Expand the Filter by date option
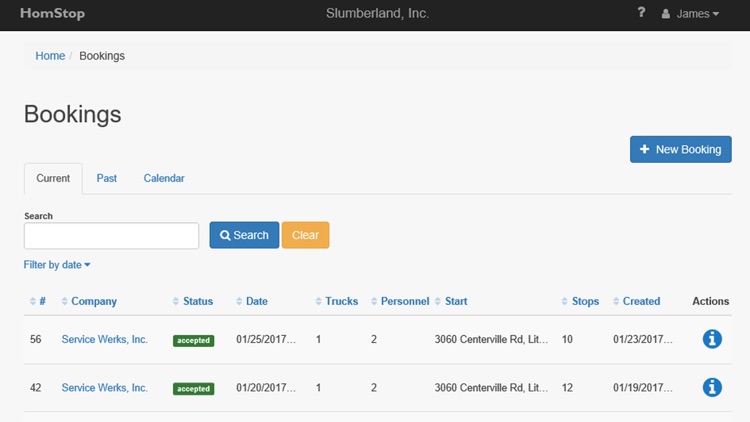The image size is (750, 422). point(57,265)
